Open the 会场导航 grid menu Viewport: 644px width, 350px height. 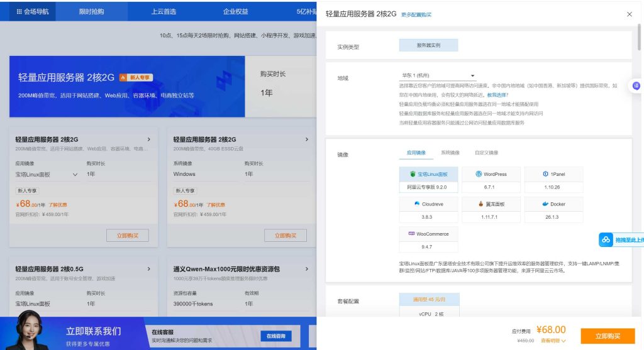(32, 11)
